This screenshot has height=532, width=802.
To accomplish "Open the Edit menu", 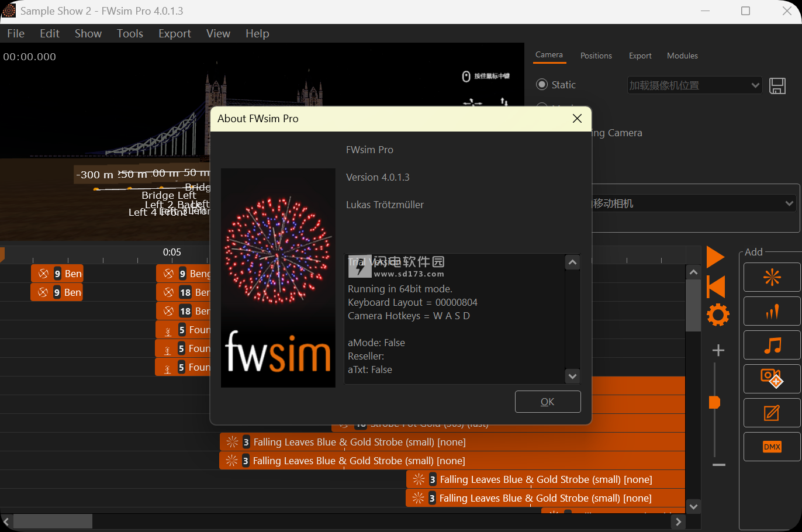I will [50, 33].
